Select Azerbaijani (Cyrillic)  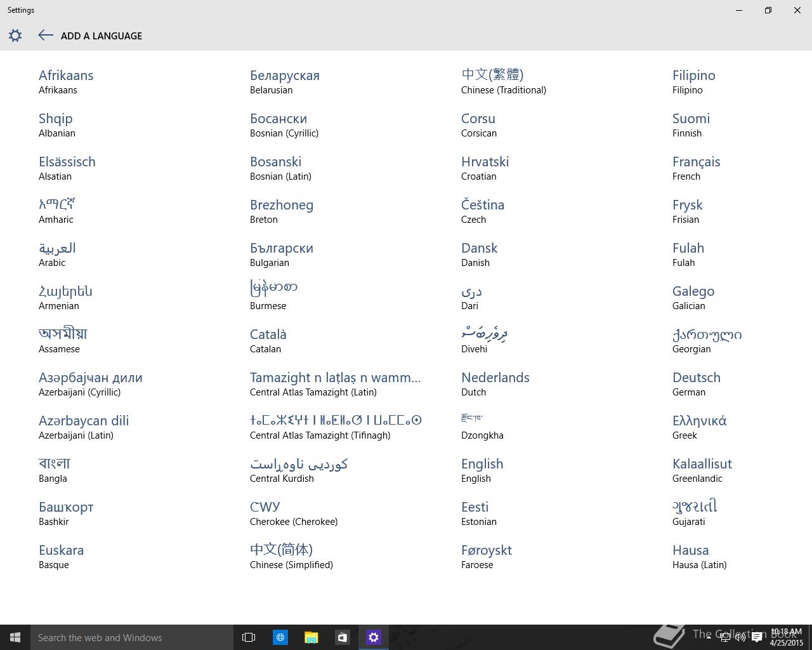[91, 384]
